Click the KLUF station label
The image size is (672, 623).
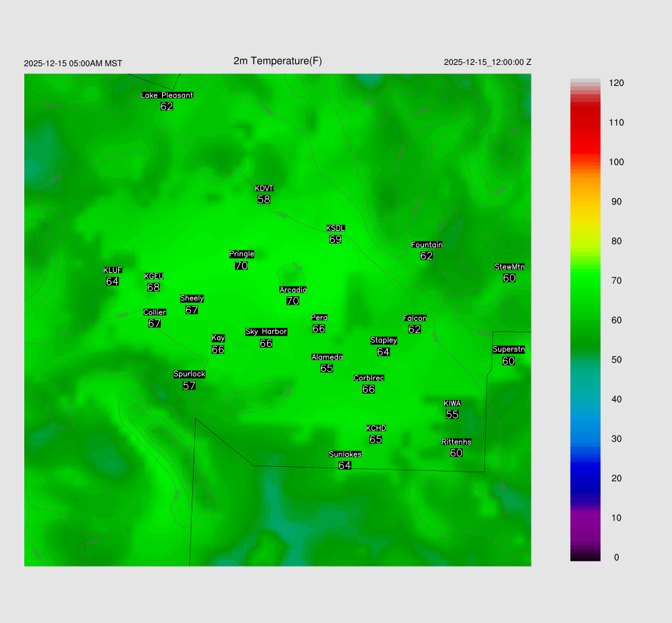point(112,270)
